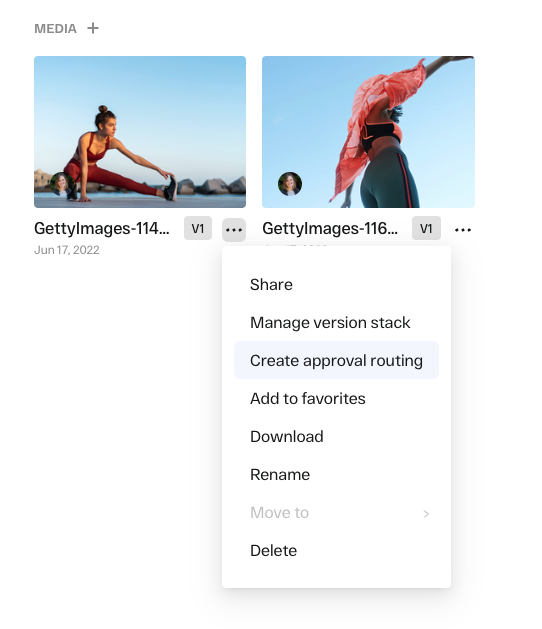Open the three-dot menu for GettyImages-114

pos(234,230)
